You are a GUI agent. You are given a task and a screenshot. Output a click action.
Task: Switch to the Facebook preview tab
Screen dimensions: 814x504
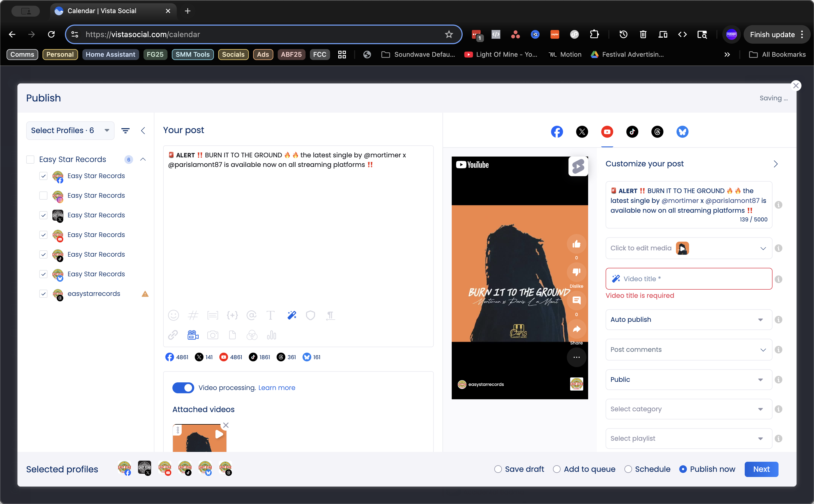557,132
